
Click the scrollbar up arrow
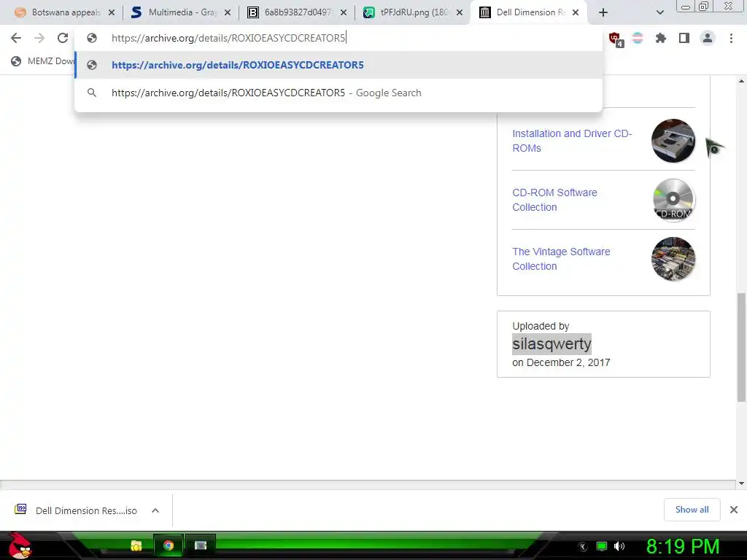[x=741, y=82]
